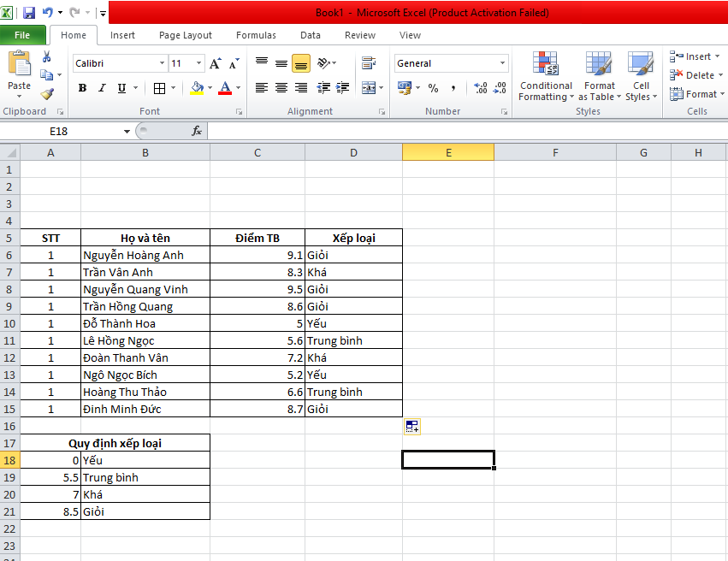
Task: Click the Copy icon
Action: [x=46, y=74]
